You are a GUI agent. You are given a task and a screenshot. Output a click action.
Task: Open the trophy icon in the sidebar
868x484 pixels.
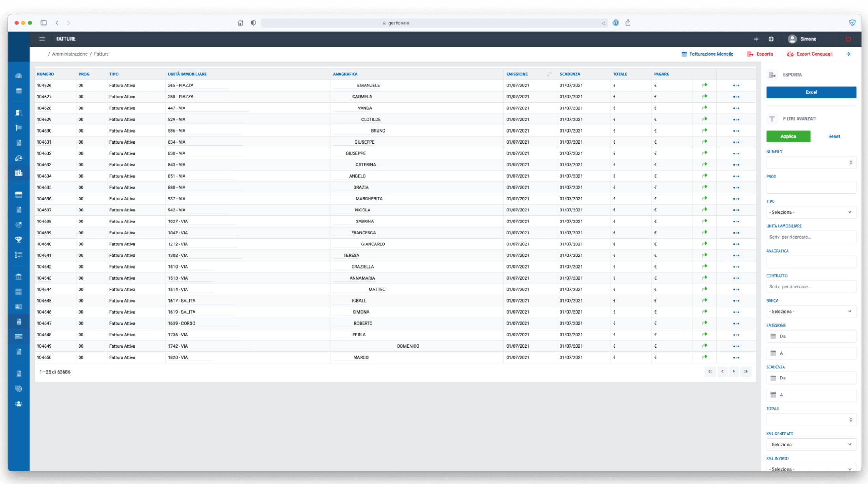pyautogui.click(x=19, y=239)
